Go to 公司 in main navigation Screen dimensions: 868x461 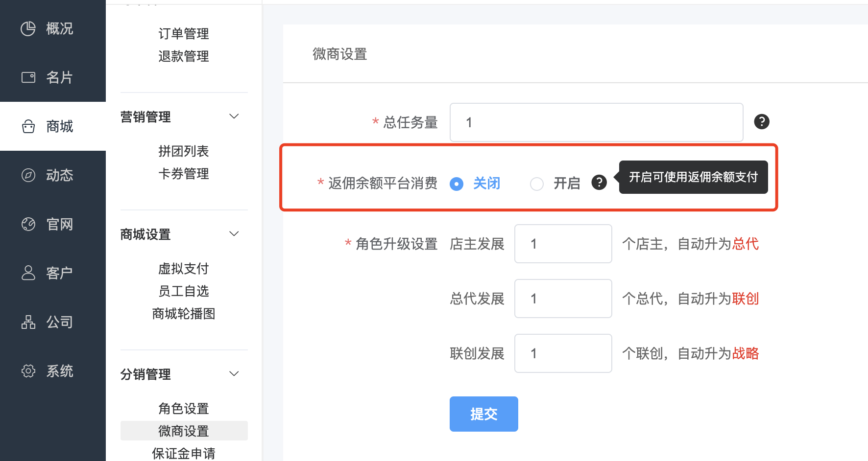pyautogui.click(x=53, y=322)
